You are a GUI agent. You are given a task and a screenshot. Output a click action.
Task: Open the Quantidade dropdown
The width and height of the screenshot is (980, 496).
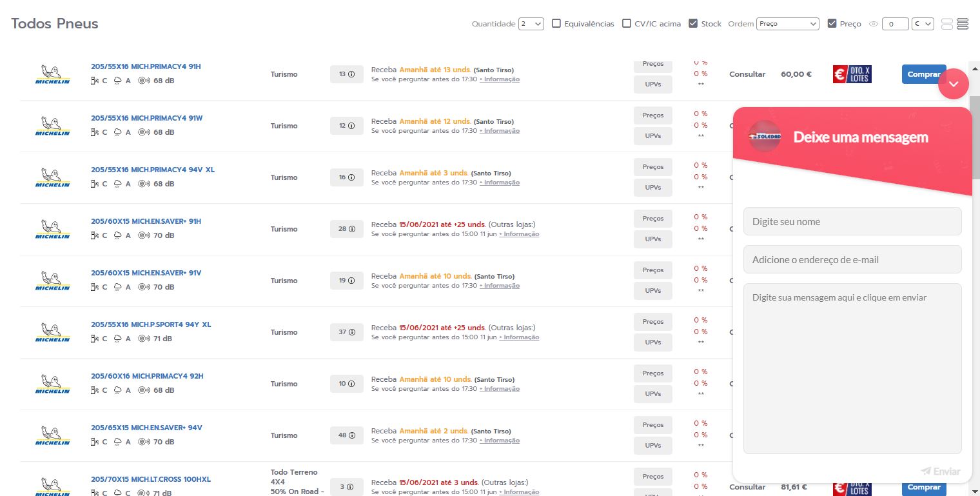click(532, 24)
